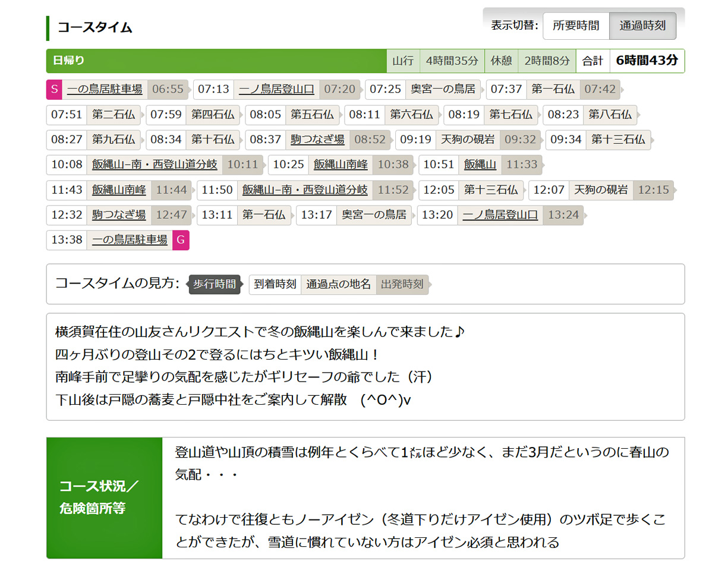Open 駒つなぎ場 link at 08:37 arrival
This screenshot has height=567, width=728.
tap(317, 140)
